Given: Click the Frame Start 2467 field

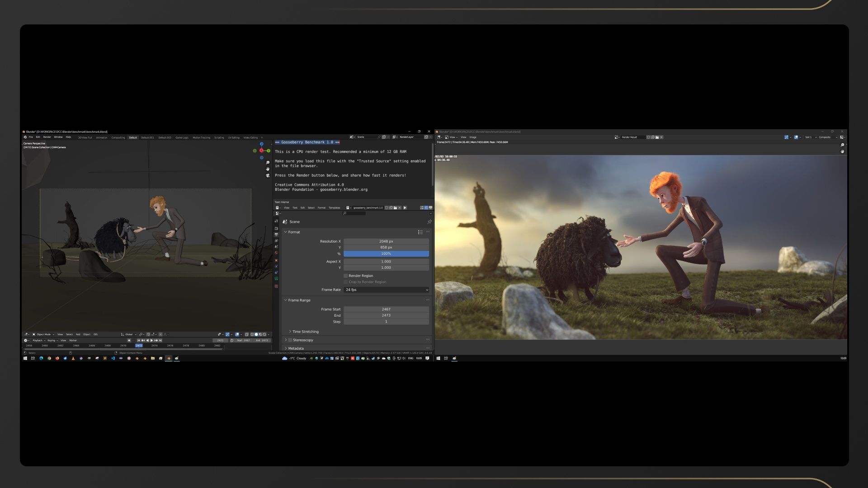Looking at the screenshot, I should tap(386, 310).
